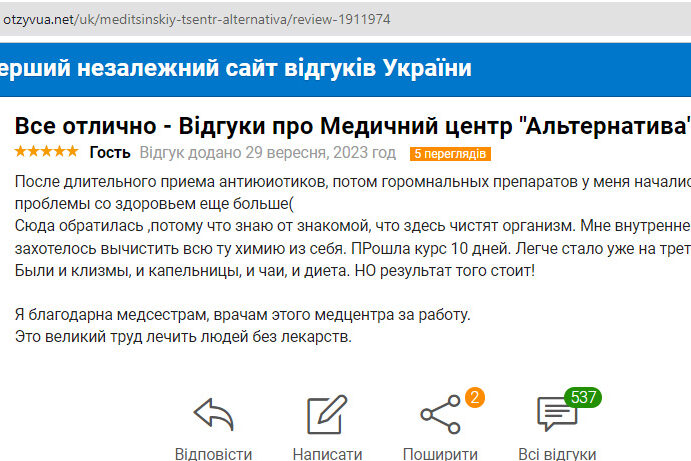Click the otzyvua.net URL address bar
The image size is (691, 461).
click(x=200, y=19)
